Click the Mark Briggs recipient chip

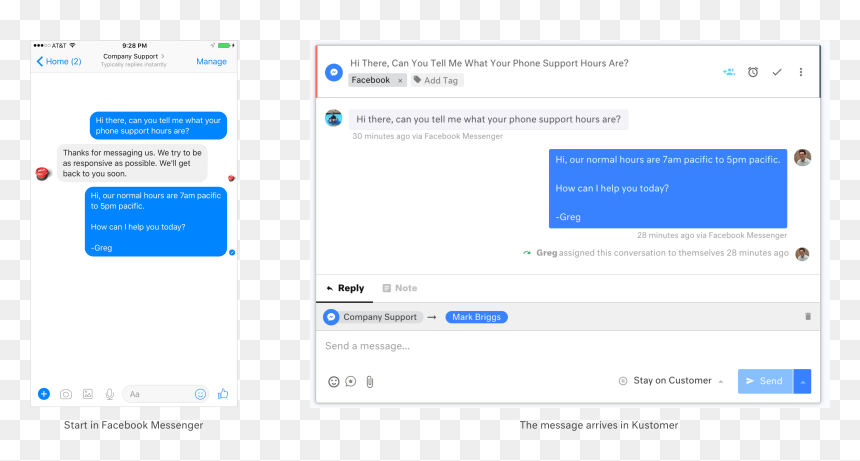pyautogui.click(x=476, y=317)
